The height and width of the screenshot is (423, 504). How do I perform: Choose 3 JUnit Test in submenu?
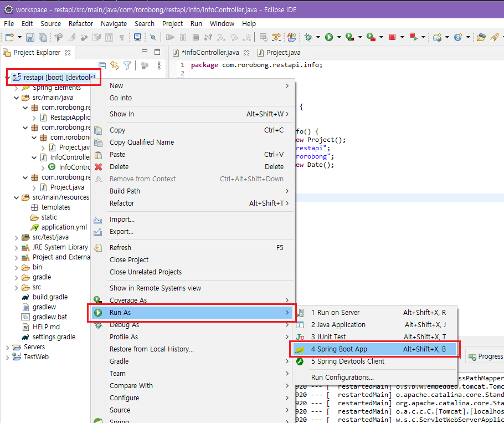tap(374, 337)
